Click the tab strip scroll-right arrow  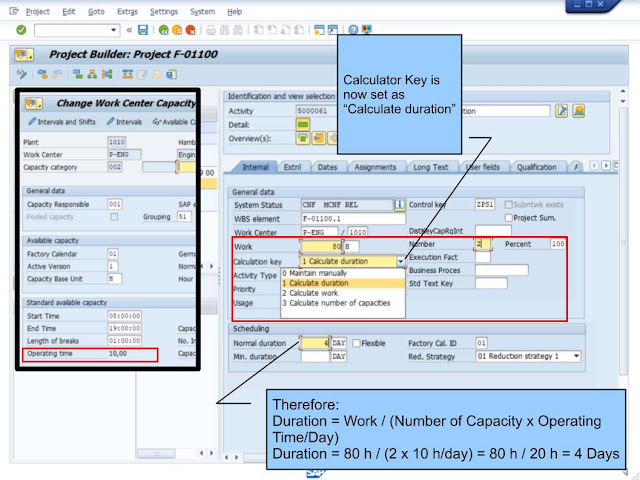tap(606, 166)
